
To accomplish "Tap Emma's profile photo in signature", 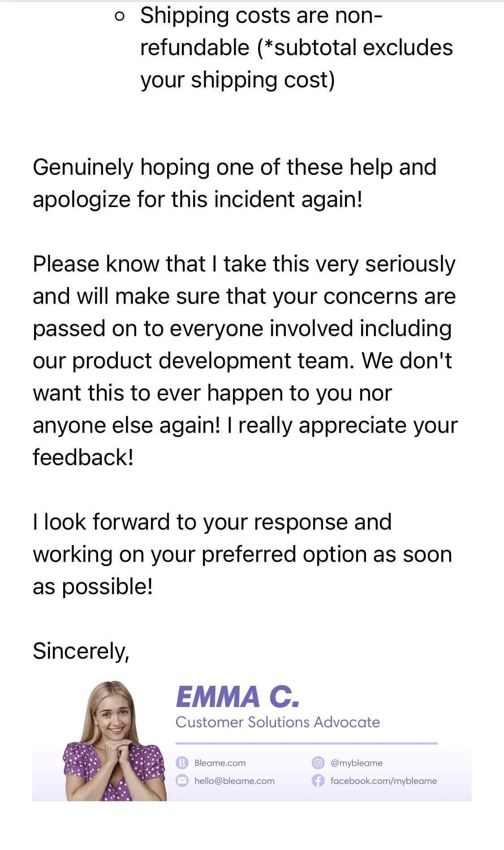I will pyautogui.click(x=115, y=741).
